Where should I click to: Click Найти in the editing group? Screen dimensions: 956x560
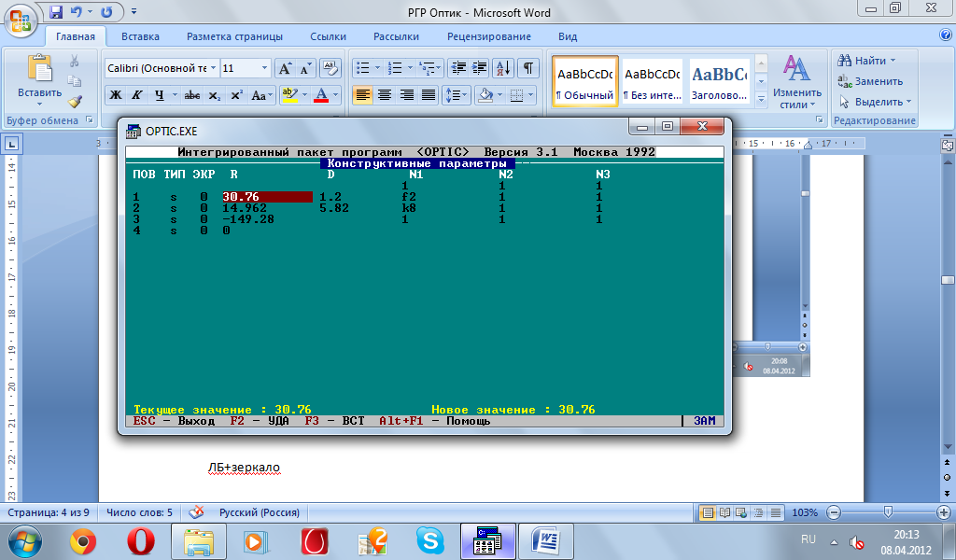coord(866,61)
